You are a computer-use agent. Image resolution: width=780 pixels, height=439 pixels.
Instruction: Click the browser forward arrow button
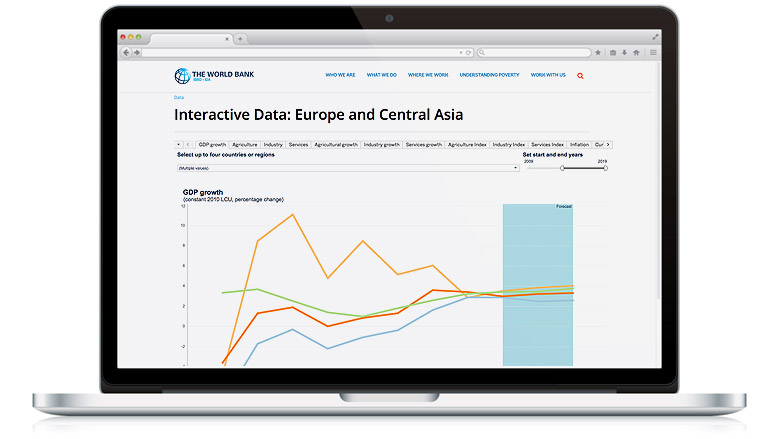(x=136, y=52)
